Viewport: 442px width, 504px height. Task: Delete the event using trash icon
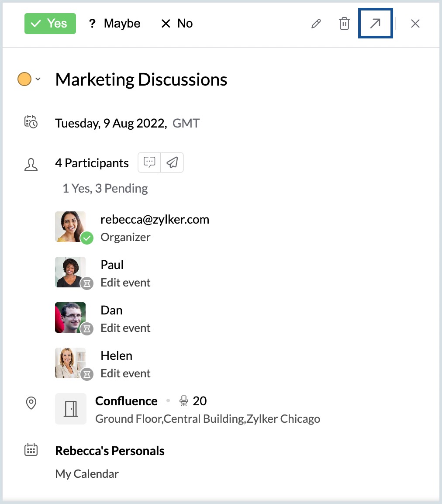345,24
